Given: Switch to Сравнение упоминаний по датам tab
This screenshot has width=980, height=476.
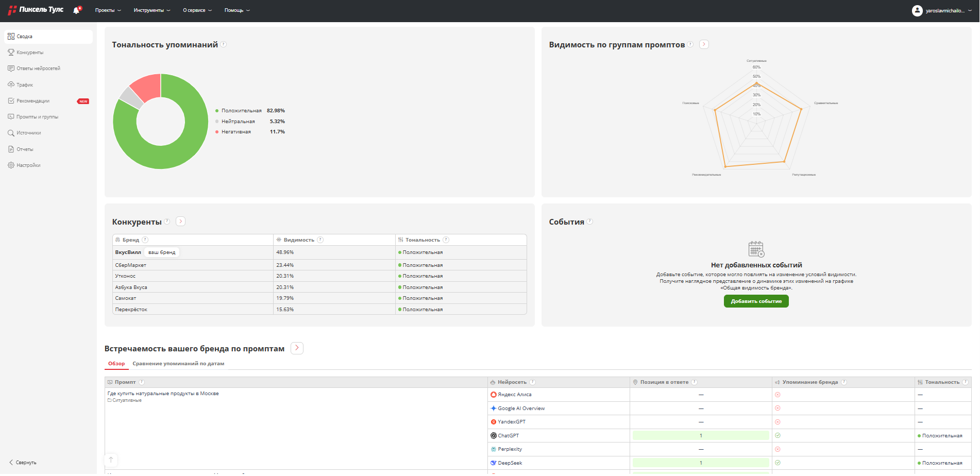Looking at the screenshot, I should [x=178, y=364].
